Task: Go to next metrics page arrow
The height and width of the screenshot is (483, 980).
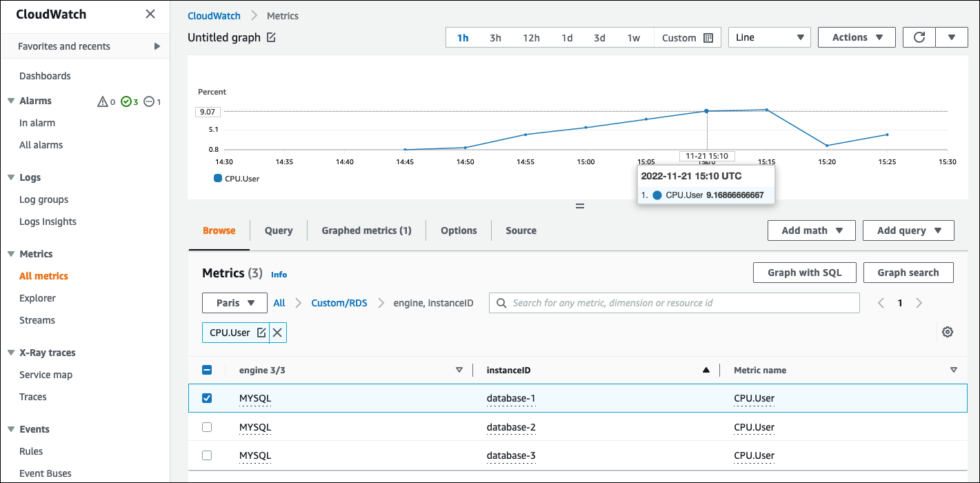Action: [919, 303]
